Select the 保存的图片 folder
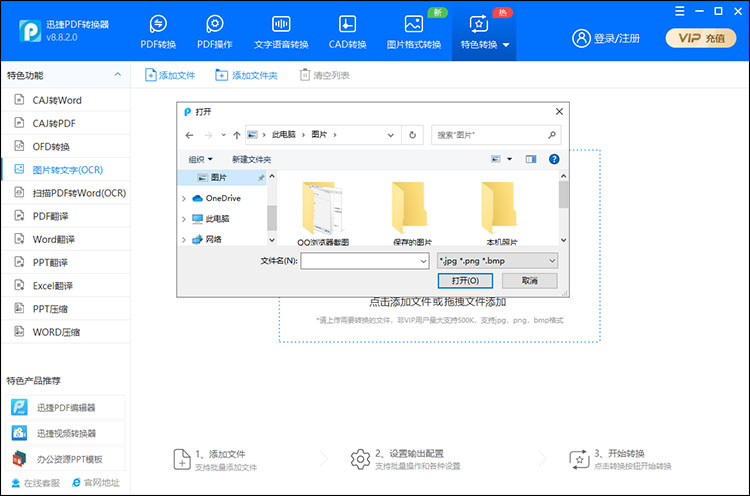Viewport: 750px width, 496px height. (x=411, y=214)
